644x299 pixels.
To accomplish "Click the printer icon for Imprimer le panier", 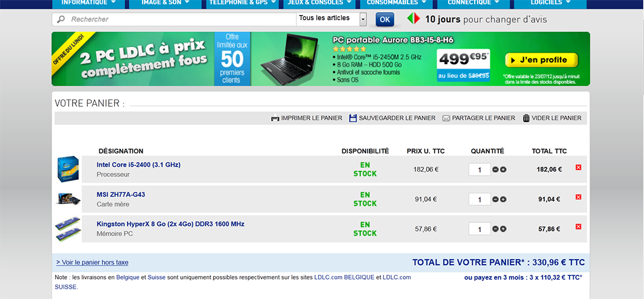I will (x=275, y=118).
